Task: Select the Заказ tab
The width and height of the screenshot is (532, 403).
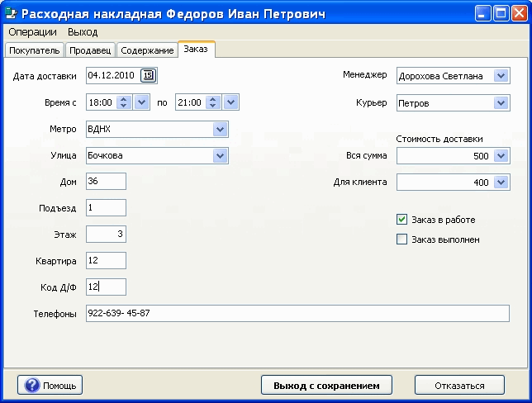Action: [x=196, y=50]
